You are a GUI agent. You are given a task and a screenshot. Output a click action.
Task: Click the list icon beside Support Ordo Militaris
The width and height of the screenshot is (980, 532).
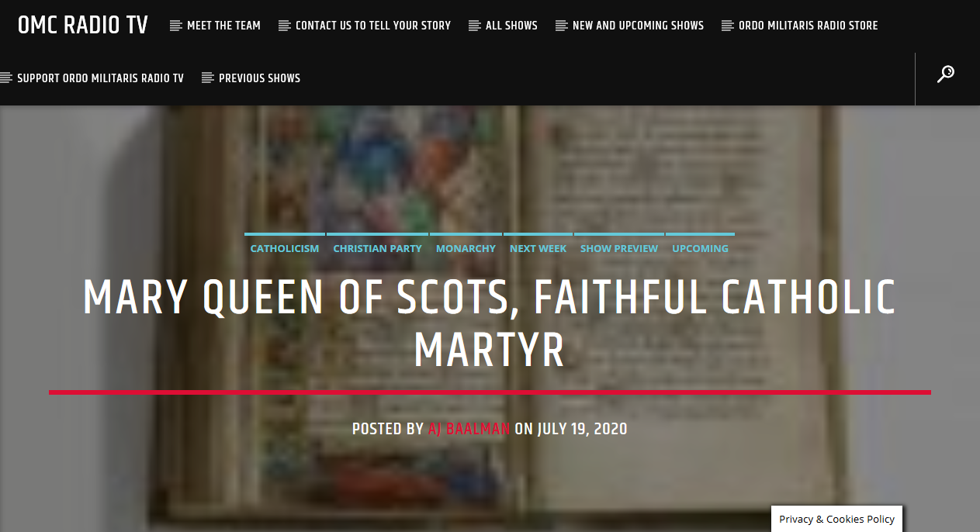click(x=6, y=78)
